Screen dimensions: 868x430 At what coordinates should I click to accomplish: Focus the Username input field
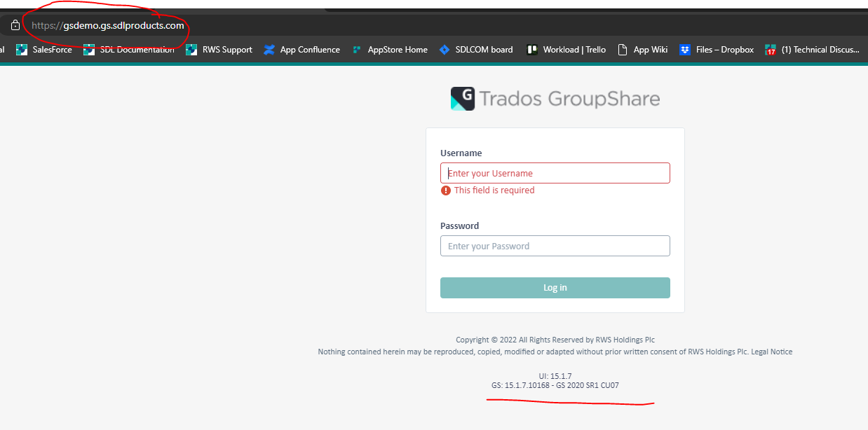click(x=555, y=173)
